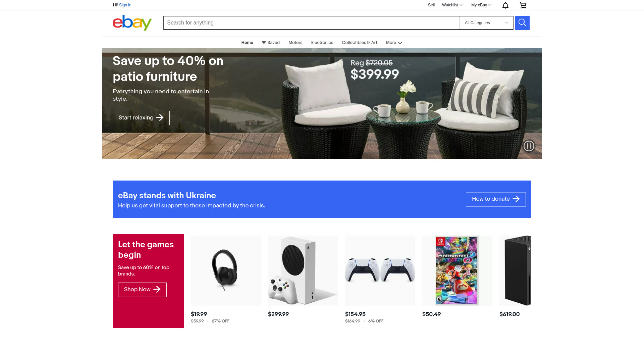Click the Shop Now button
This screenshot has height=349, width=644.
[142, 290]
